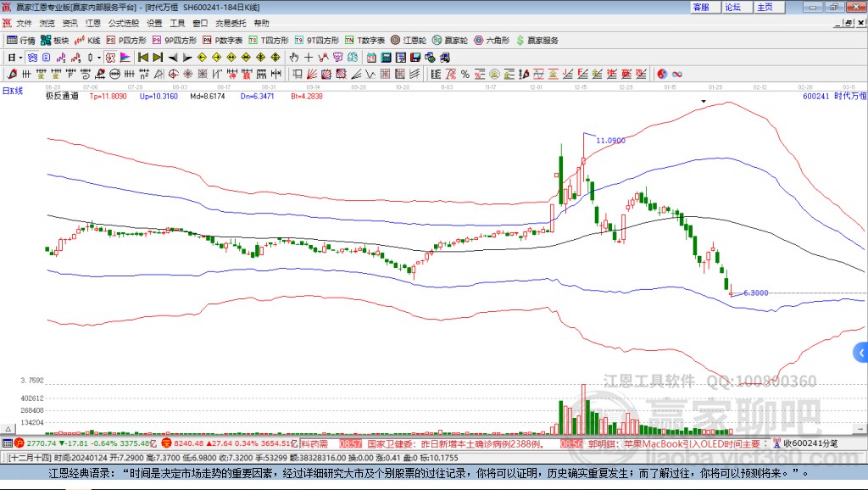Click the 6.3000 low price marker
The height and width of the screenshot is (490, 868).
pyautogui.click(x=755, y=292)
